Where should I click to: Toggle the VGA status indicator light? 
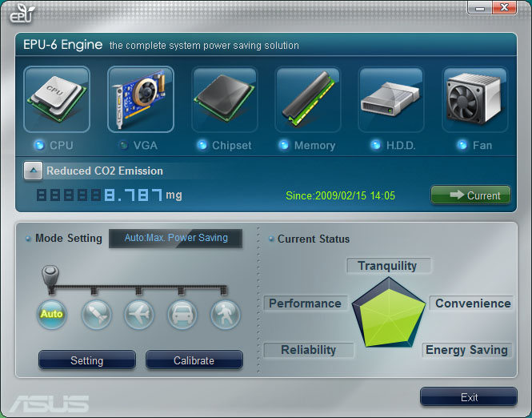coord(122,146)
